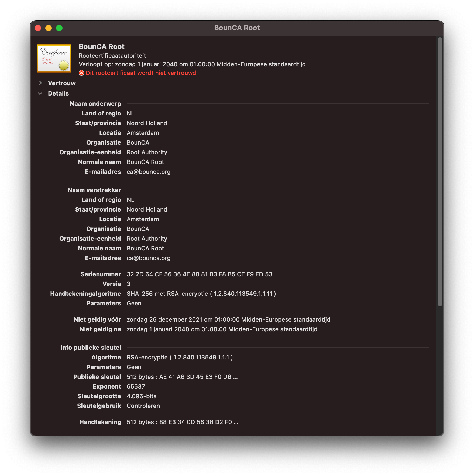474x476 pixels.
Task: Close the BounCA Root window
Action: (x=38, y=28)
